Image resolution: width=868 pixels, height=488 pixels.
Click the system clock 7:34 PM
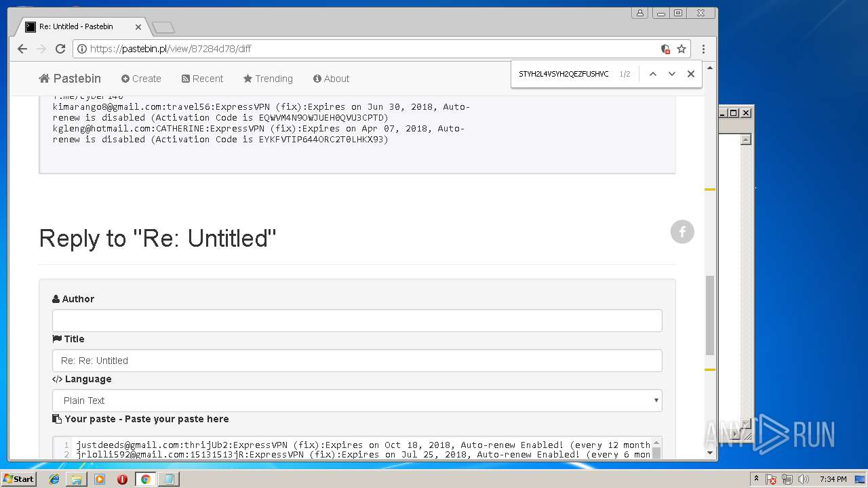tap(833, 479)
